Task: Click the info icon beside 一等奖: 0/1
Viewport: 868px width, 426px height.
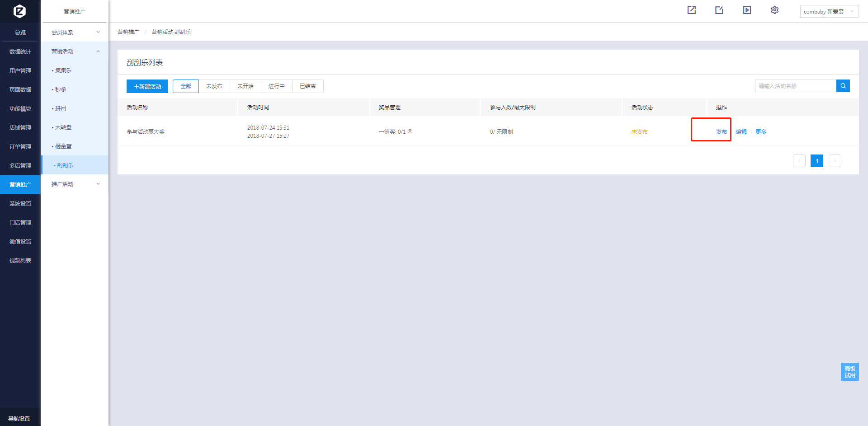Action: tap(410, 131)
